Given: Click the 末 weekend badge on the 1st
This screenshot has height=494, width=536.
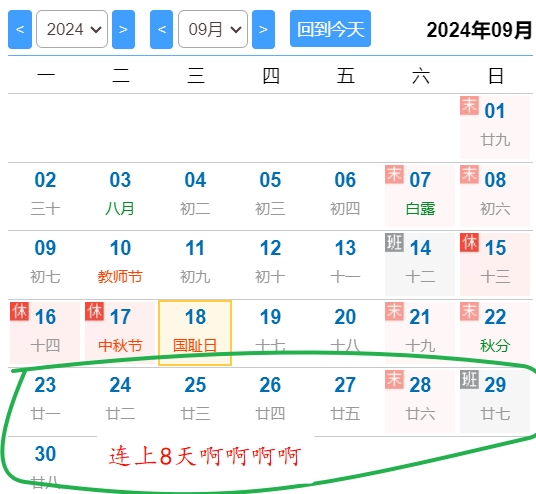Looking at the screenshot, I should pyautogui.click(x=469, y=105).
